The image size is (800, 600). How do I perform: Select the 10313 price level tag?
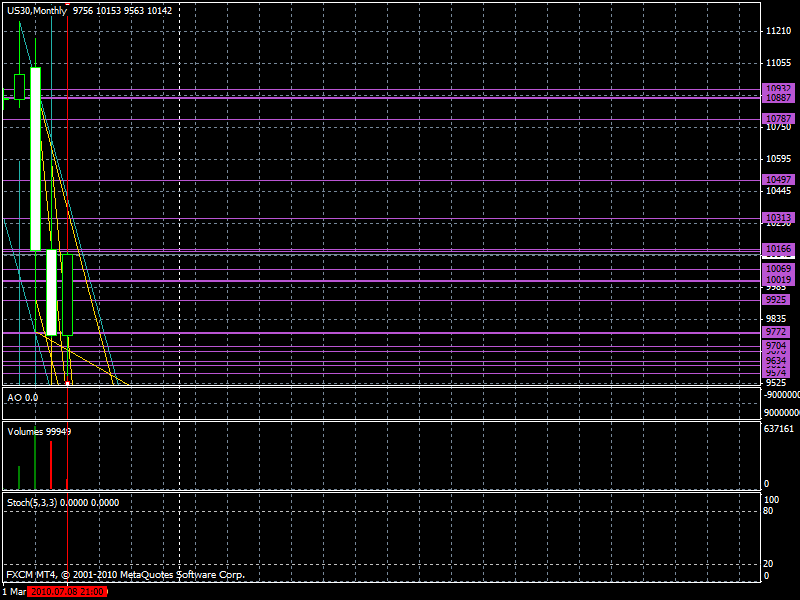click(777, 217)
